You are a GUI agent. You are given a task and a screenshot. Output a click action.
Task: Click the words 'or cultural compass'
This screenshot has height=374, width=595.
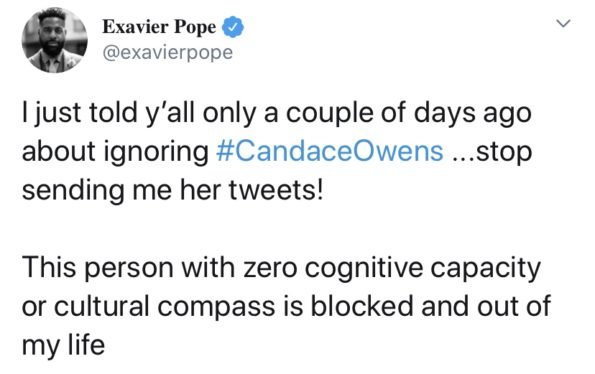point(148,306)
